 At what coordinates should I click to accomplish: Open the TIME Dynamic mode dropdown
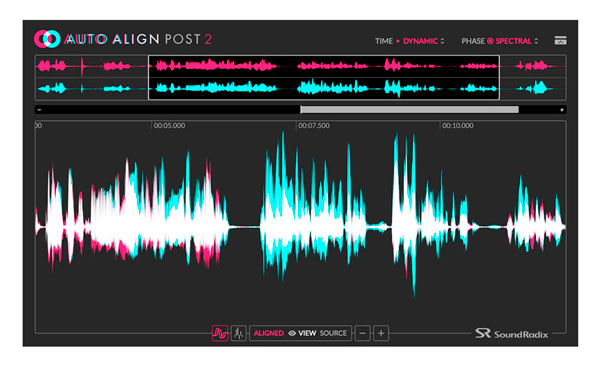coord(424,41)
